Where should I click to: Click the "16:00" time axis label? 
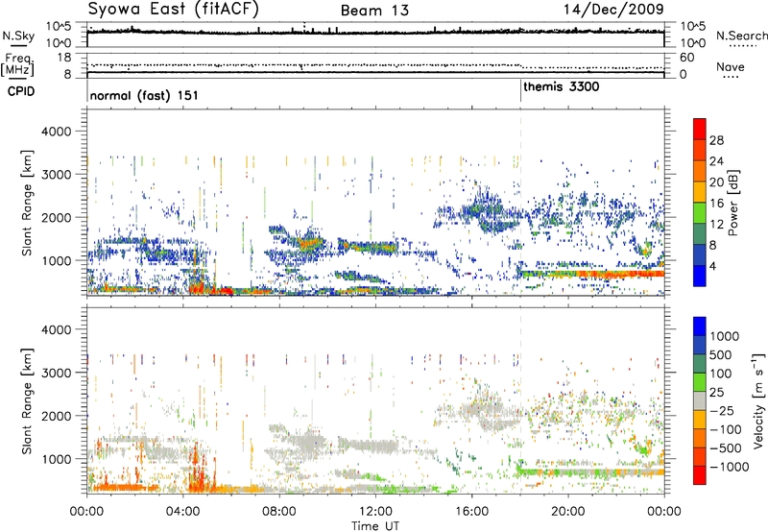pos(471,512)
